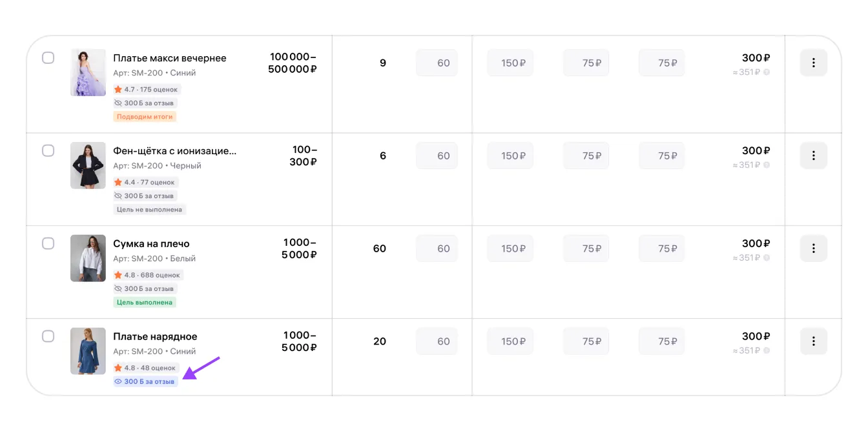Tick the checkbox for Фен-щётка с ионизацией
868x431 pixels.
click(x=48, y=151)
